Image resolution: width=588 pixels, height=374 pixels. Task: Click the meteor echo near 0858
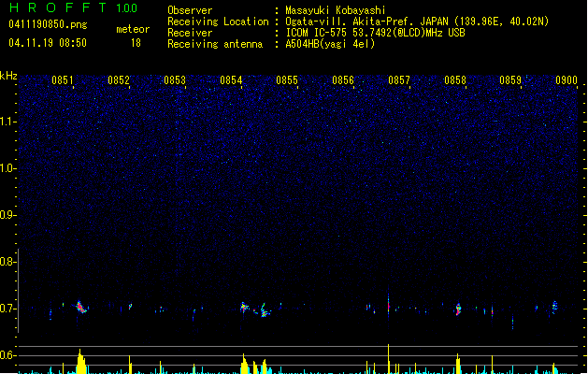pyautogui.click(x=458, y=309)
